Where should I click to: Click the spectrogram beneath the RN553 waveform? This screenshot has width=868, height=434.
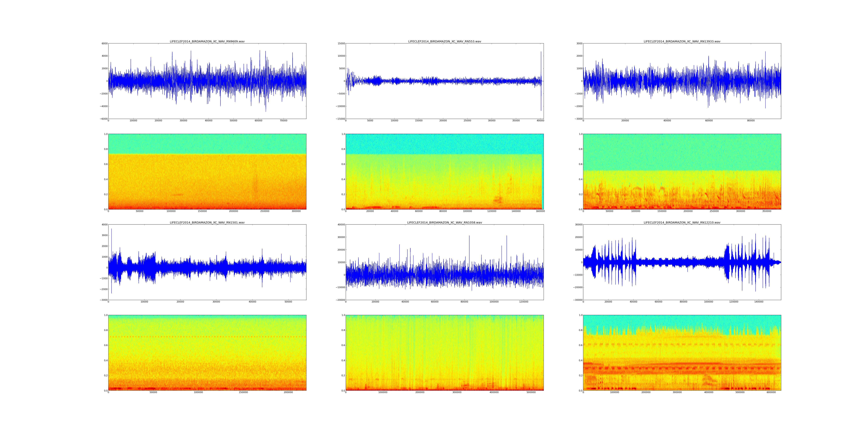tap(444, 172)
